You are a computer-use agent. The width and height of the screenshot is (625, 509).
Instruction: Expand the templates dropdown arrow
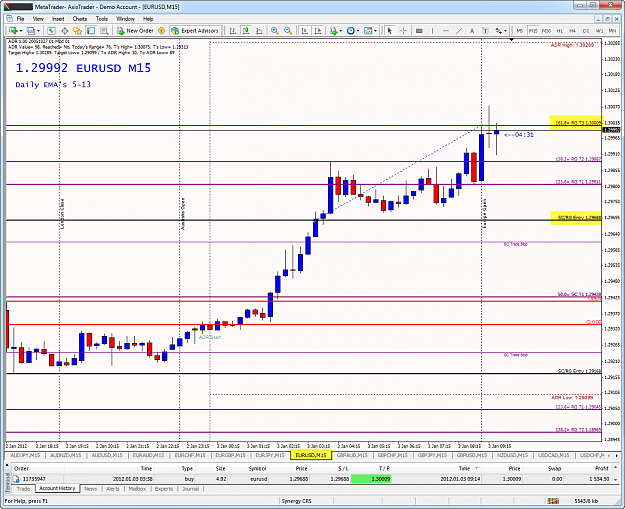pyautogui.click(x=375, y=31)
